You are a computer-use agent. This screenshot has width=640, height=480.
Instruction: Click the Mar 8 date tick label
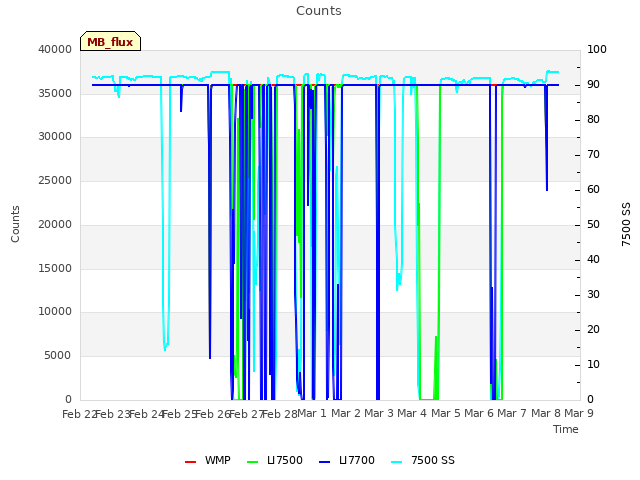pyautogui.click(x=546, y=414)
